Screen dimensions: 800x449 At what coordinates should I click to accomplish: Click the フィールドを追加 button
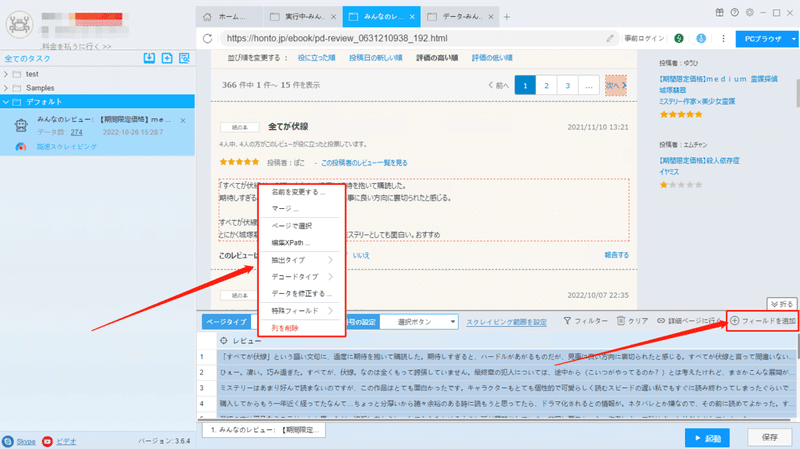pos(763,321)
